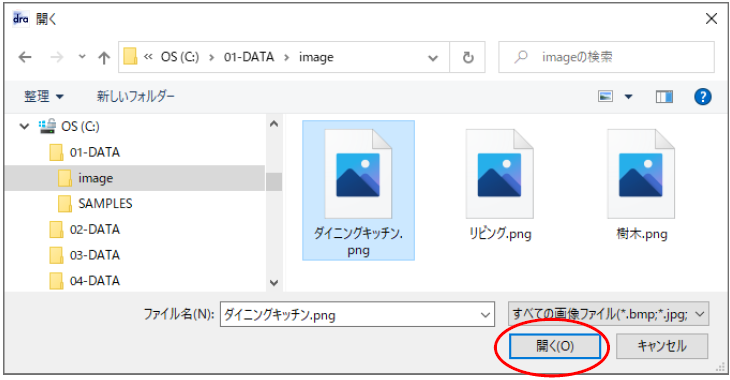Click the 開く(O) button
Image resolution: width=730 pixels, height=380 pixels.
[554, 346]
